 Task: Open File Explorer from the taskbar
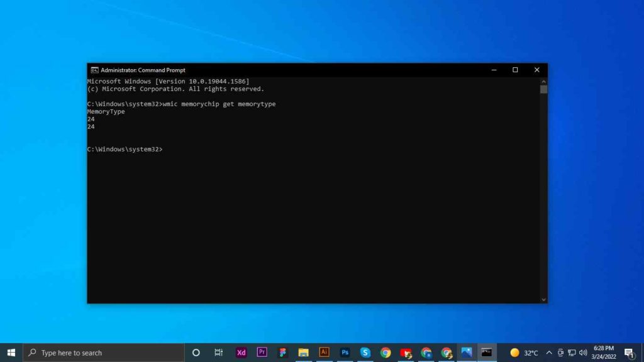(x=304, y=353)
